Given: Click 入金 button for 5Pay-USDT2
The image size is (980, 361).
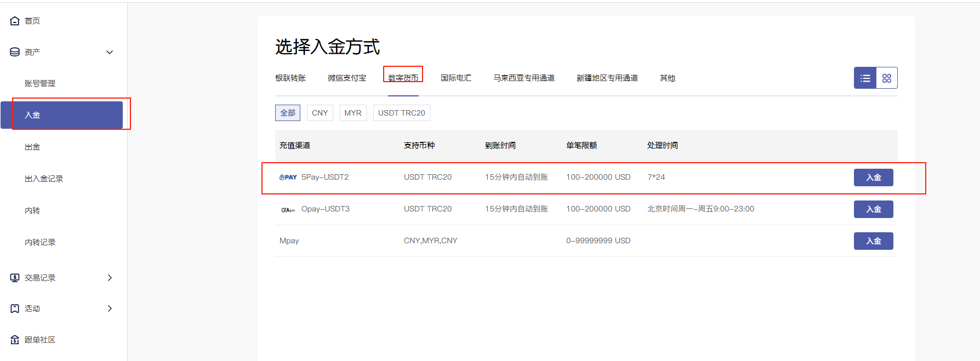Looking at the screenshot, I should [x=874, y=177].
